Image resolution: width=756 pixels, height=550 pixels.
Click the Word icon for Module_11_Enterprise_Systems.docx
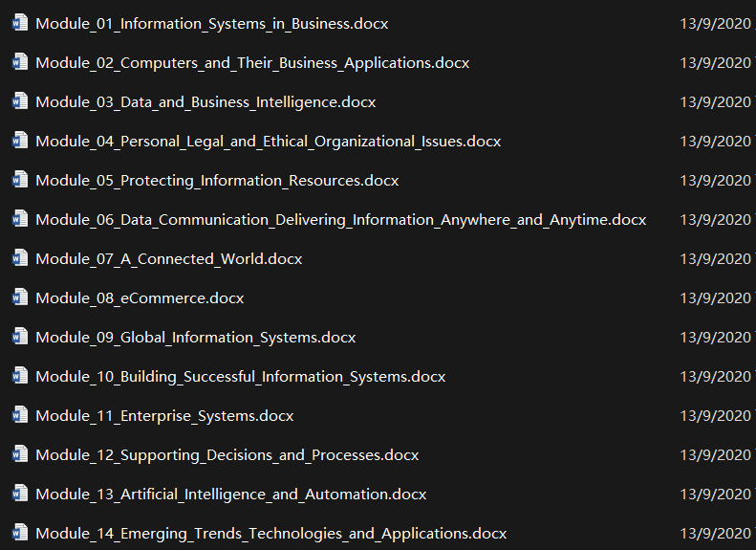pyautogui.click(x=20, y=415)
